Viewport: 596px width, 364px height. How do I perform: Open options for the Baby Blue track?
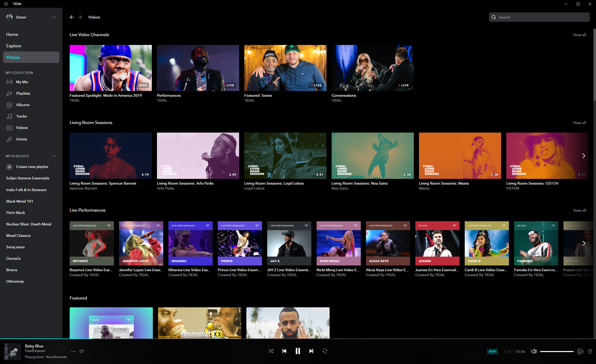(73, 351)
